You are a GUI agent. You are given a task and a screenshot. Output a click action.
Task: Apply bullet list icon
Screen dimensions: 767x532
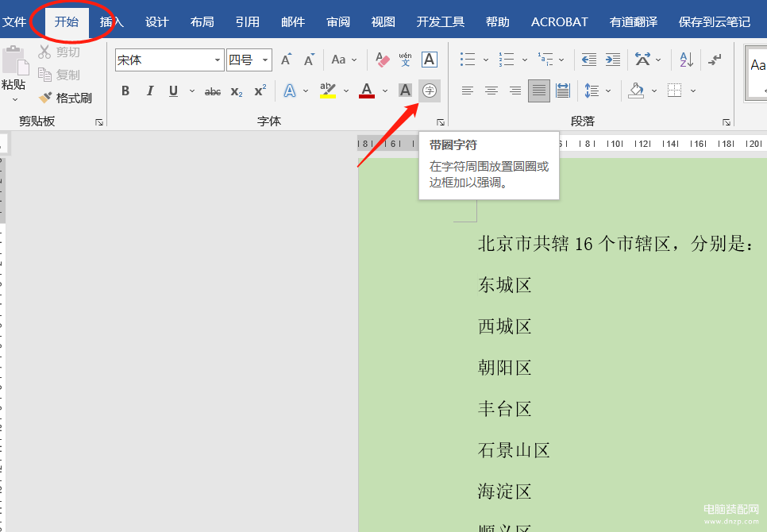pos(468,60)
